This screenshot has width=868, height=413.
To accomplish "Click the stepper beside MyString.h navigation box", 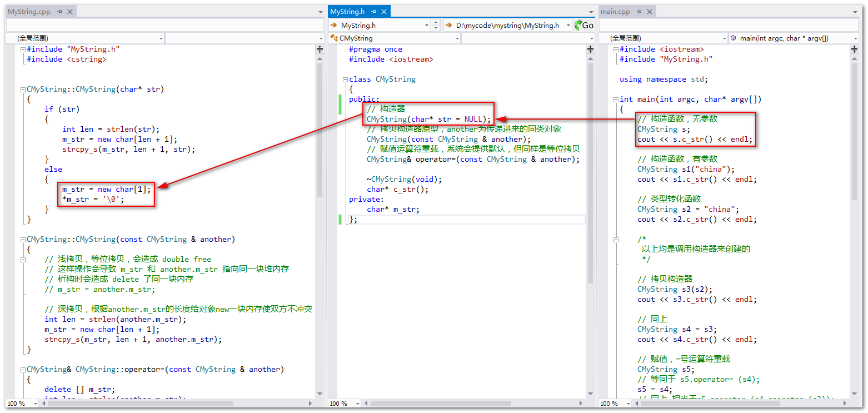I will 436,25.
